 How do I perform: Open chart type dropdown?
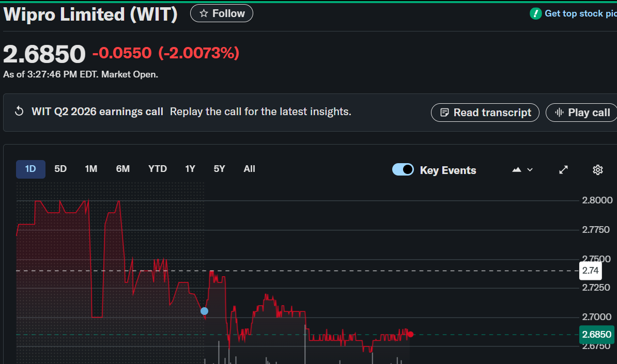(522, 170)
